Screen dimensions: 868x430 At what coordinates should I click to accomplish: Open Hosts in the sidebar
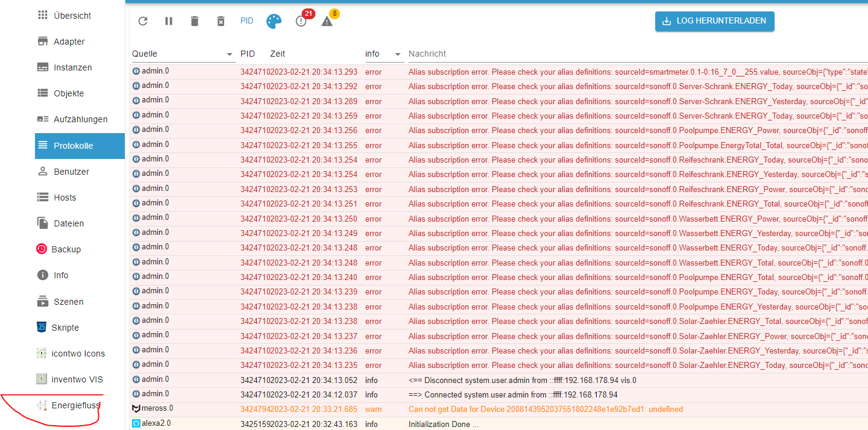coord(80,198)
